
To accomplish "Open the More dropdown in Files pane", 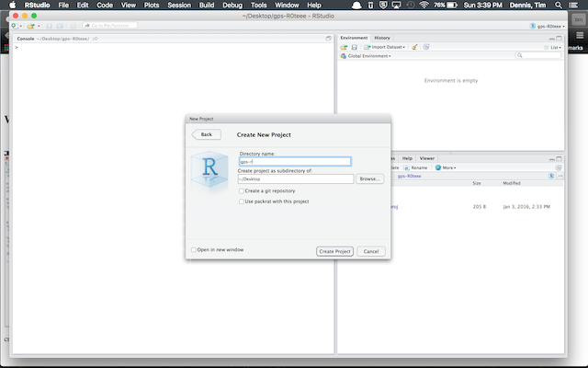I will tap(446, 167).
